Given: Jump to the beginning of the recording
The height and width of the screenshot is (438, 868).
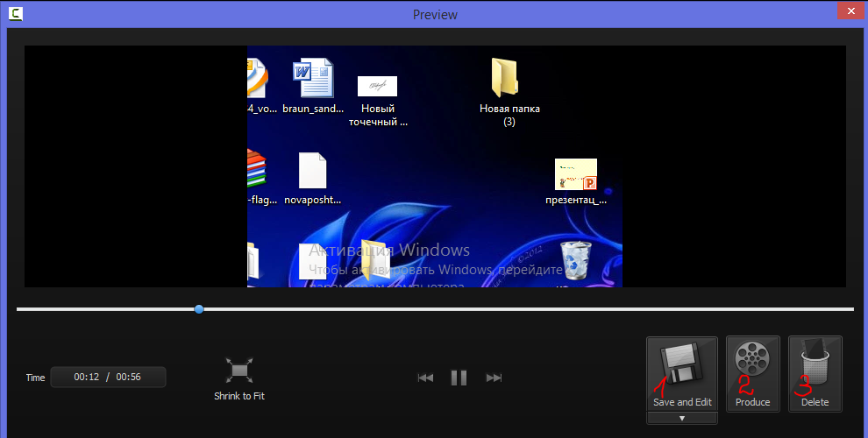Looking at the screenshot, I should coord(425,378).
